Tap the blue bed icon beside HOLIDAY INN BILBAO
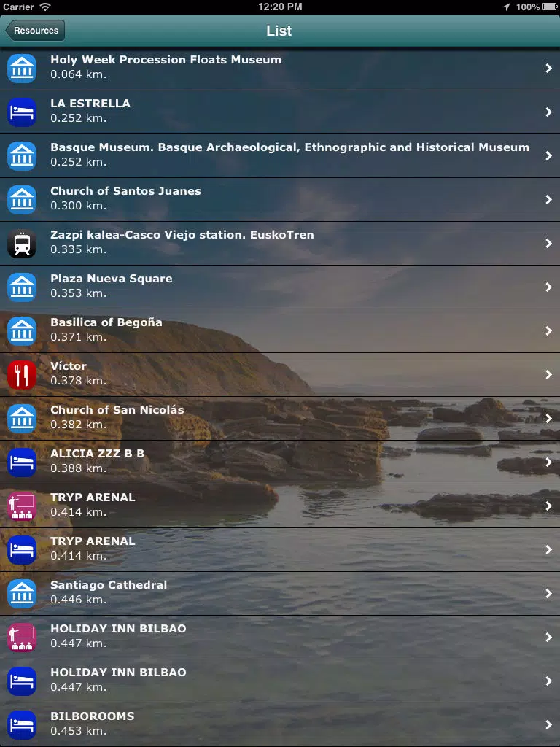This screenshot has height=747, width=560. click(22, 681)
